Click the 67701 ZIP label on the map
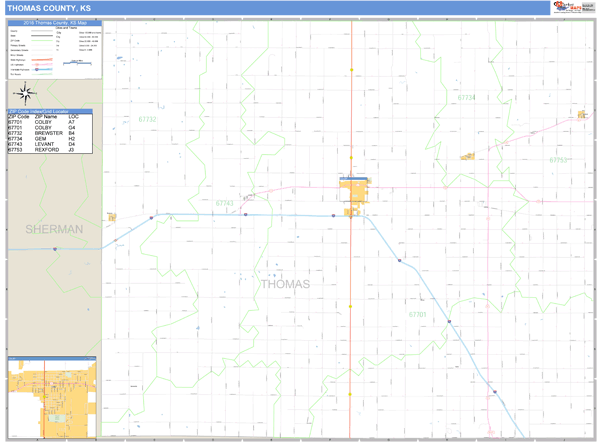600x442 pixels. point(417,315)
